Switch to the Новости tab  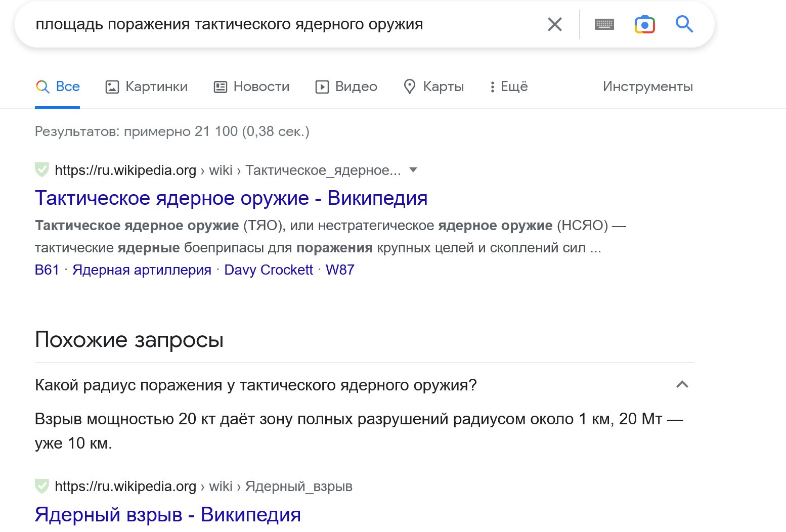click(x=251, y=87)
